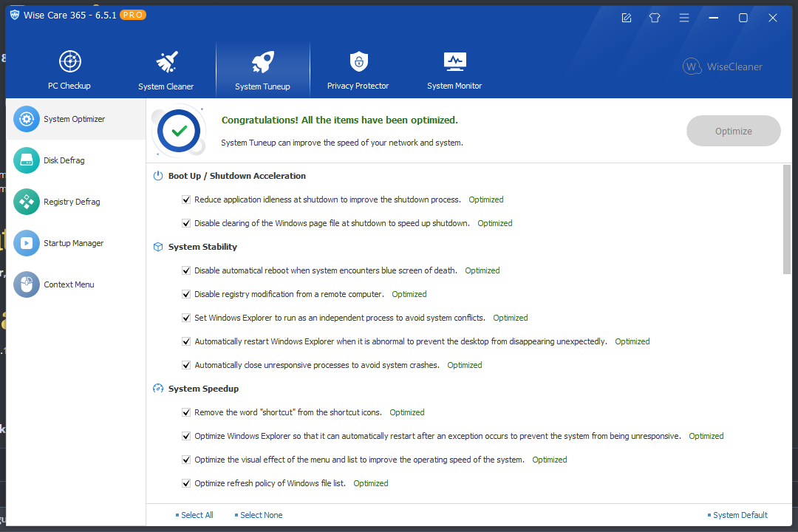Open Context Menu in the sidebar
The image size is (798, 532).
tap(76, 284)
